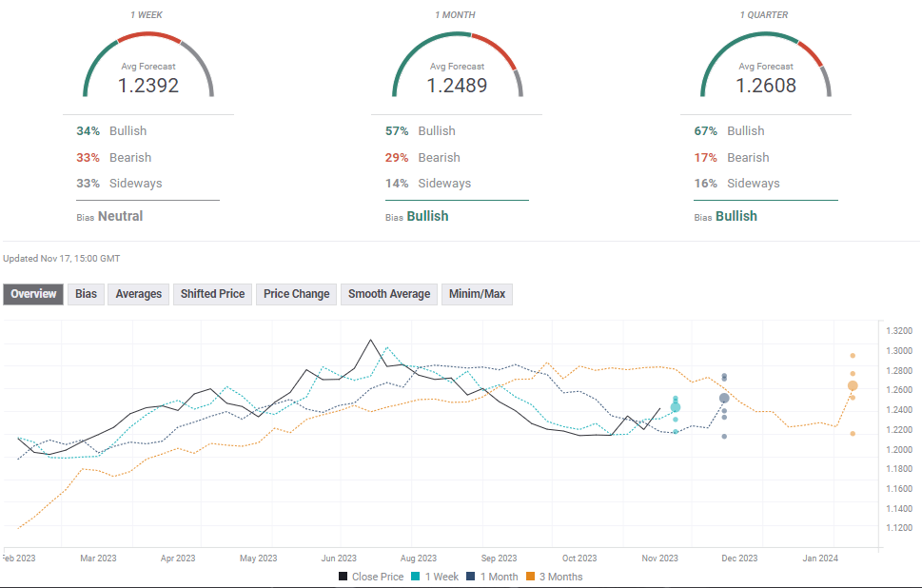The height and width of the screenshot is (588, 922).
Task: Open the Averages tab
Action: 139,294
